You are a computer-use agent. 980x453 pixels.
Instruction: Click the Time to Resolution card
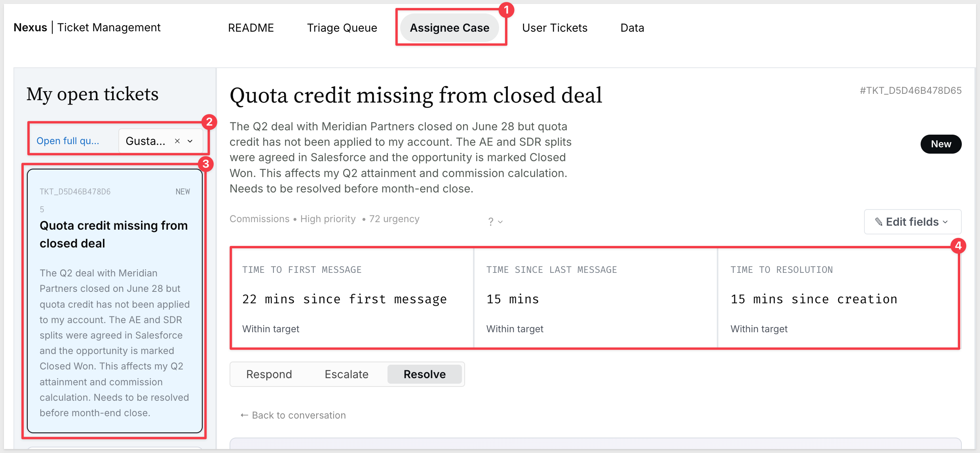pyautogui.click(x=838, y=299)
